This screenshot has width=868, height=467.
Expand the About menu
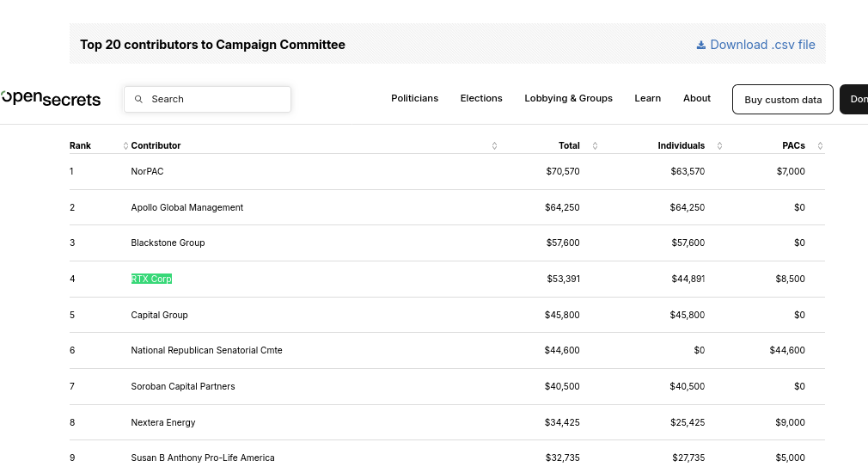point(697,98)
